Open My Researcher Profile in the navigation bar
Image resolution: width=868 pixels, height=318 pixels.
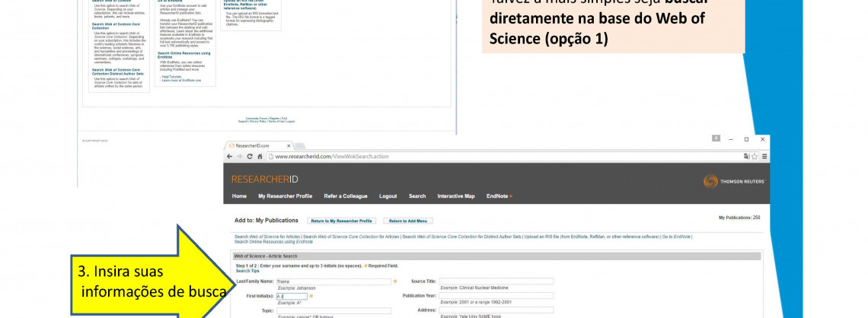(x=285, y=196)
